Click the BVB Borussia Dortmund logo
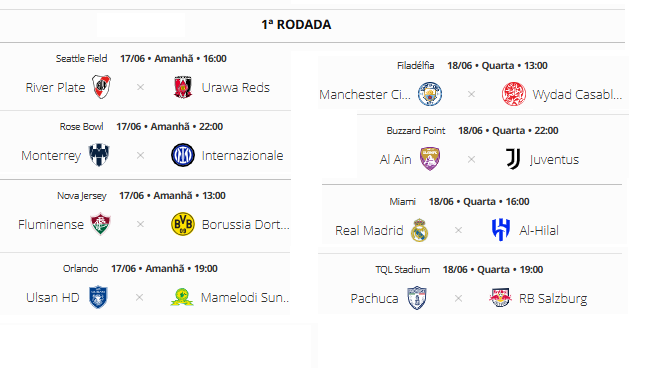Viewport: 661px width, 368px height. pos(183,224)
